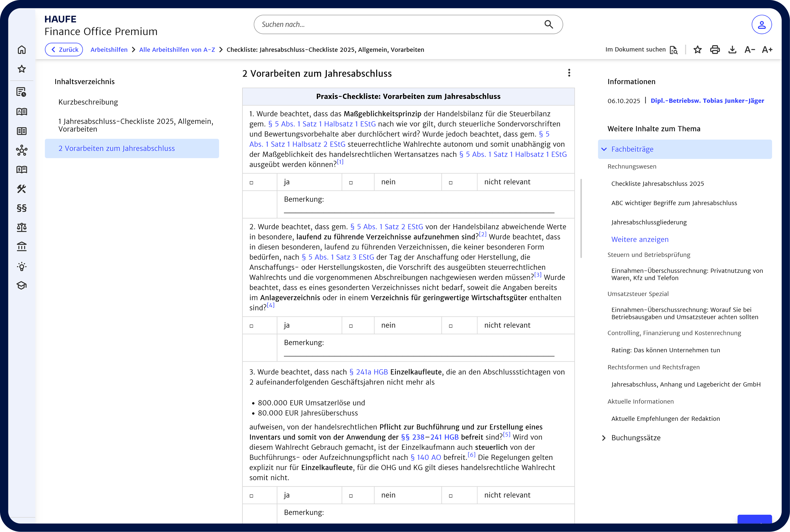
Task: Click the scales of justice sidebar icon
Action: [x=22, y=227]
